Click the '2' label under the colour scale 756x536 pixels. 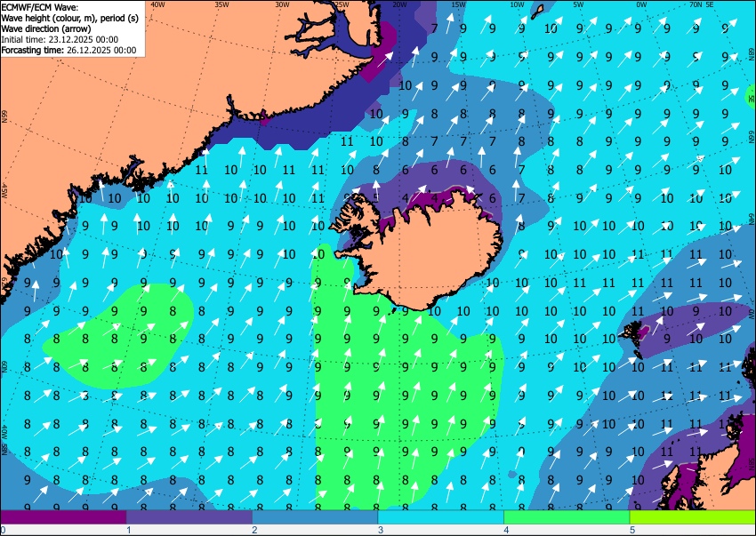254,530
